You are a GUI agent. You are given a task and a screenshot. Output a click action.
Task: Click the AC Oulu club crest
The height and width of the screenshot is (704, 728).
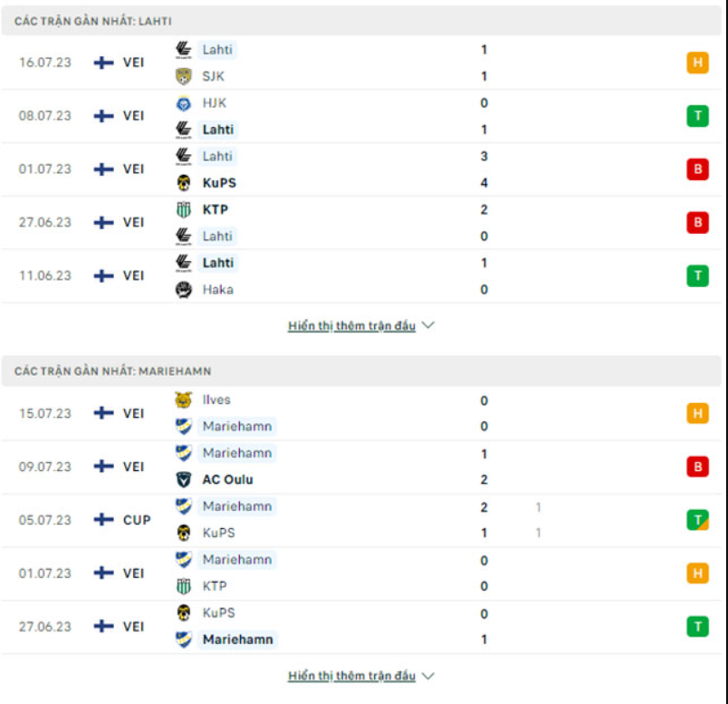pos(184,479)
